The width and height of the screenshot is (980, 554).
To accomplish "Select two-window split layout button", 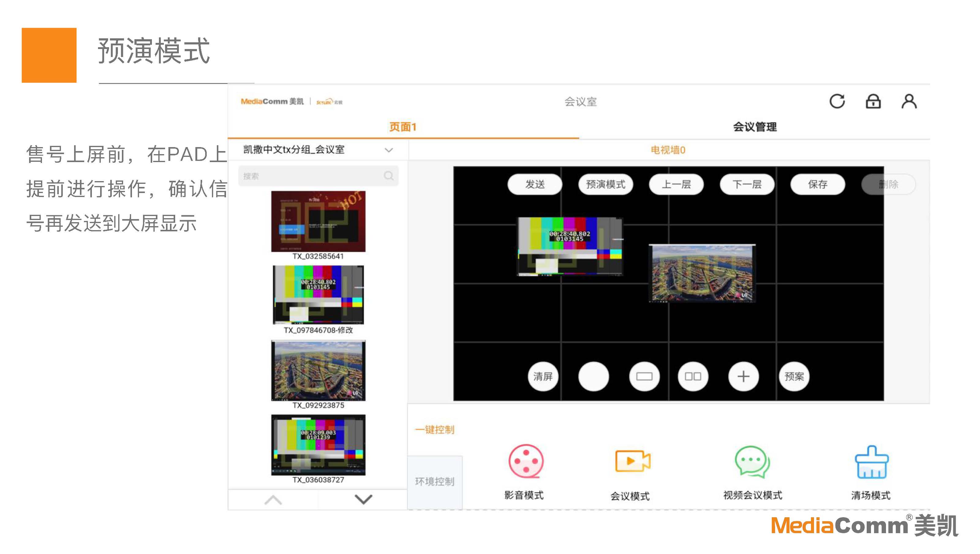I will (693, 377).
